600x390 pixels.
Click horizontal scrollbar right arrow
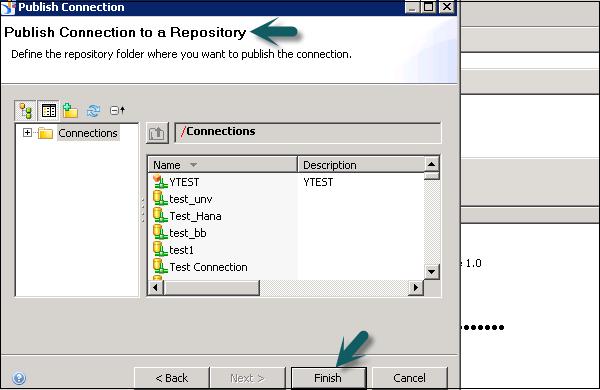416,287
